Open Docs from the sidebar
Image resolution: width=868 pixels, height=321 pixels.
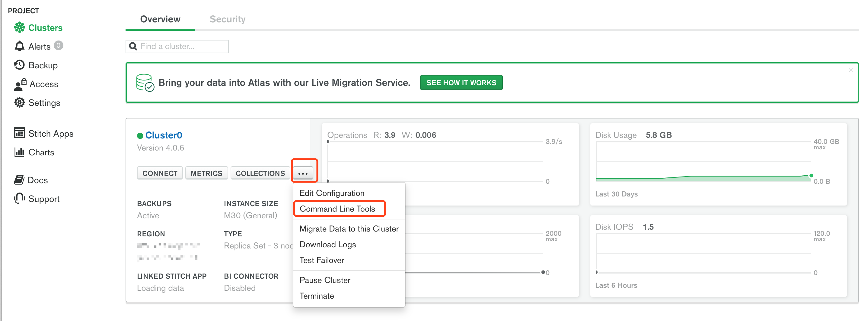[x=37, y=180]
